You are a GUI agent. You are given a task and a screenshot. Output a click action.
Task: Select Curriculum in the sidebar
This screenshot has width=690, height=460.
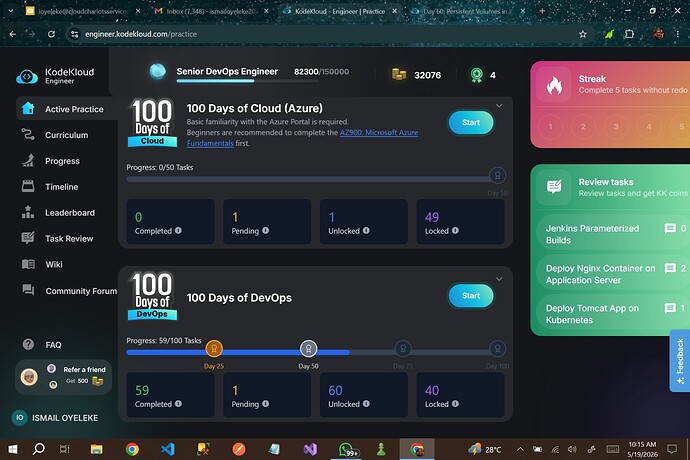point(66,135)
